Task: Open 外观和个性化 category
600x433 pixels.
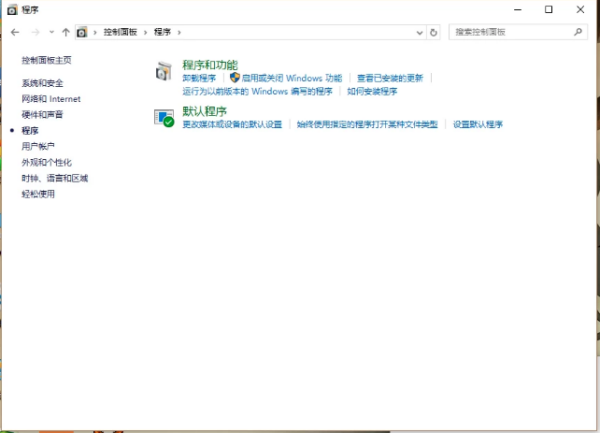Action: [x=47, y=162]
